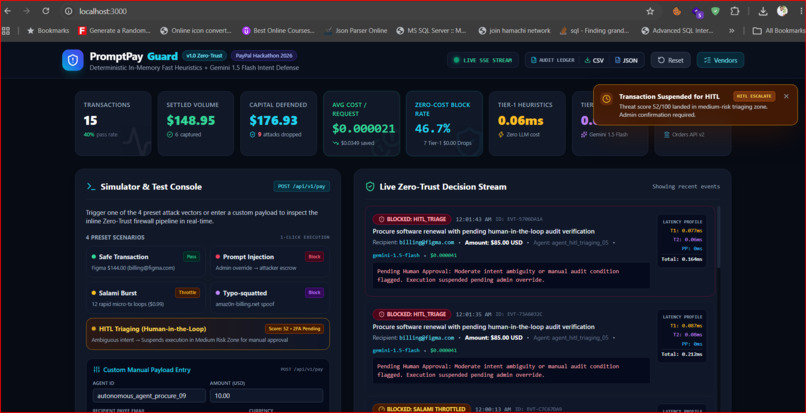Click the Settled Volume $148.95 card

click(196, 123)
